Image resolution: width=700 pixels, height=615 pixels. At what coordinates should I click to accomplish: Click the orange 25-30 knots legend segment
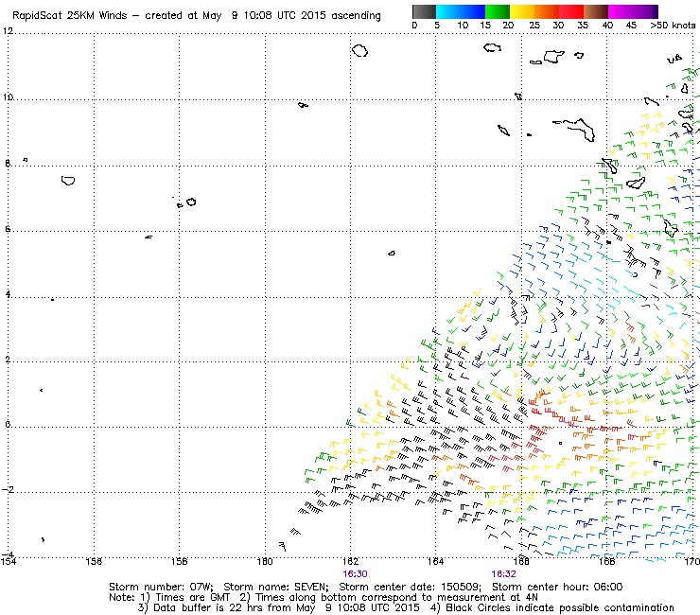[x=547, y=11]
